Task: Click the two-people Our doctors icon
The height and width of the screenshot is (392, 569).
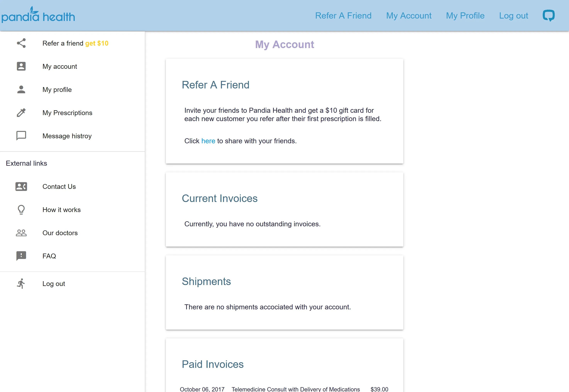Action: (x=21, y=233)
